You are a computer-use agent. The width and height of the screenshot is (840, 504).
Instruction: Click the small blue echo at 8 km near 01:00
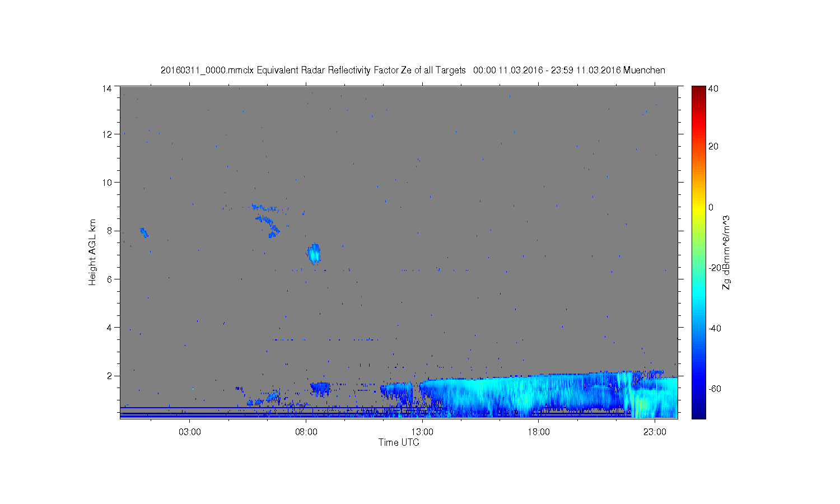click(144, 232)
